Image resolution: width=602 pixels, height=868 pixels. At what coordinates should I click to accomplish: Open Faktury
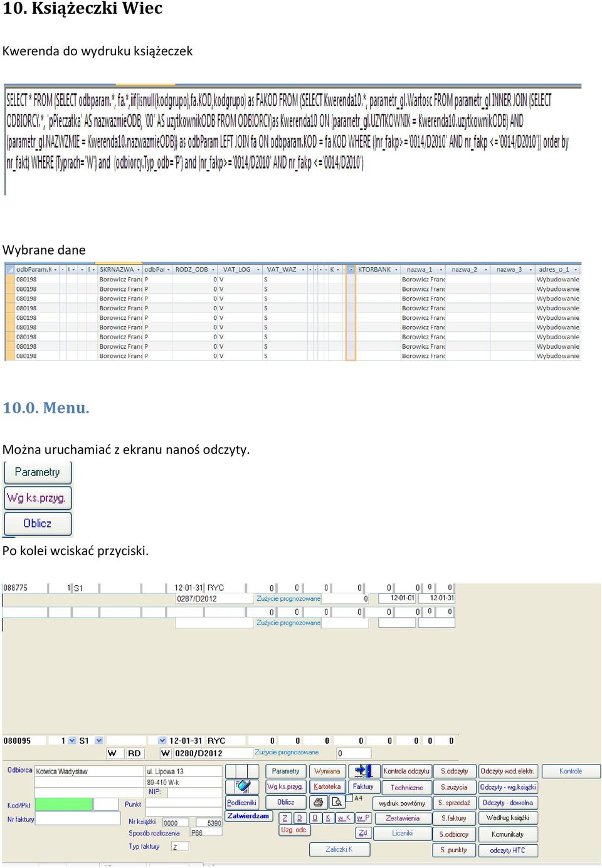point(363,786)
